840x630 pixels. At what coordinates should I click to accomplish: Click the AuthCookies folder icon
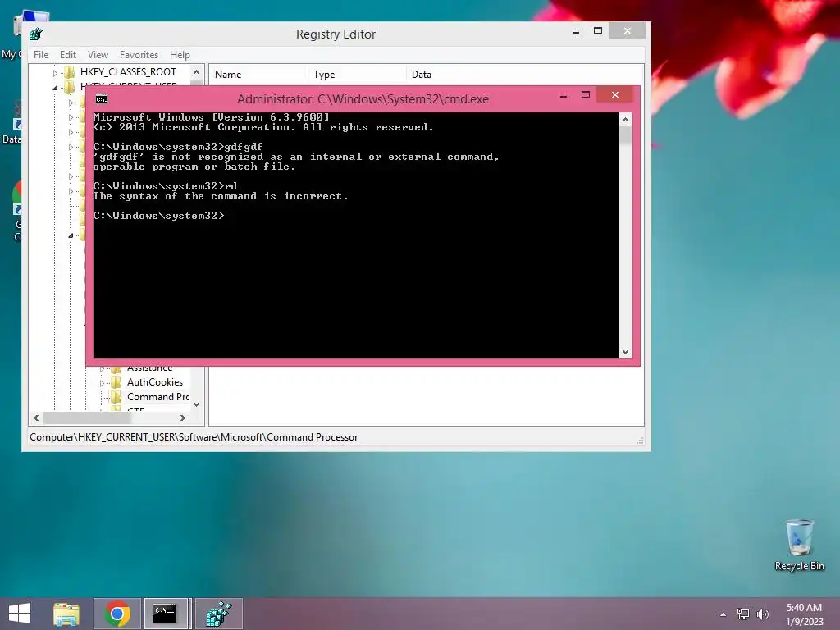116,382
